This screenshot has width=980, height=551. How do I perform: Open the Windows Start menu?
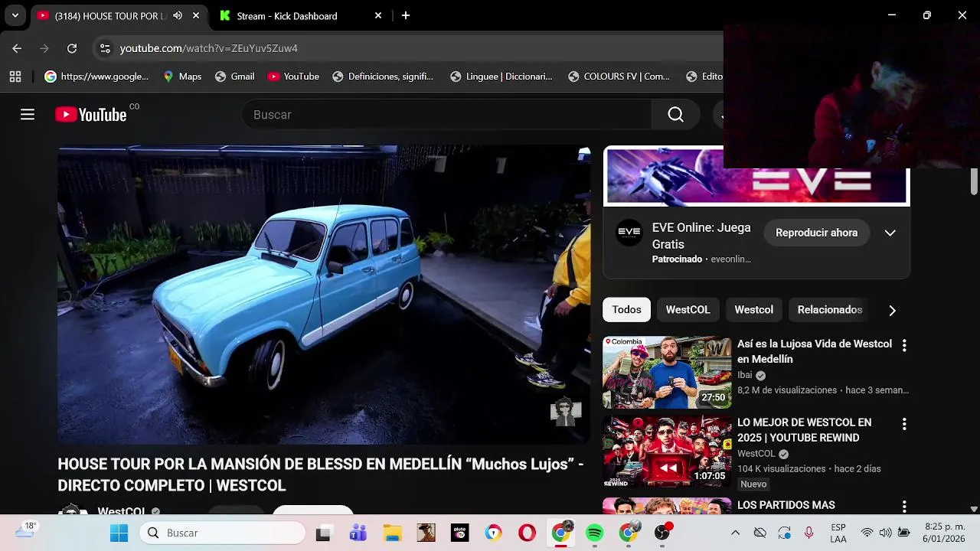(x=119, y=533)
